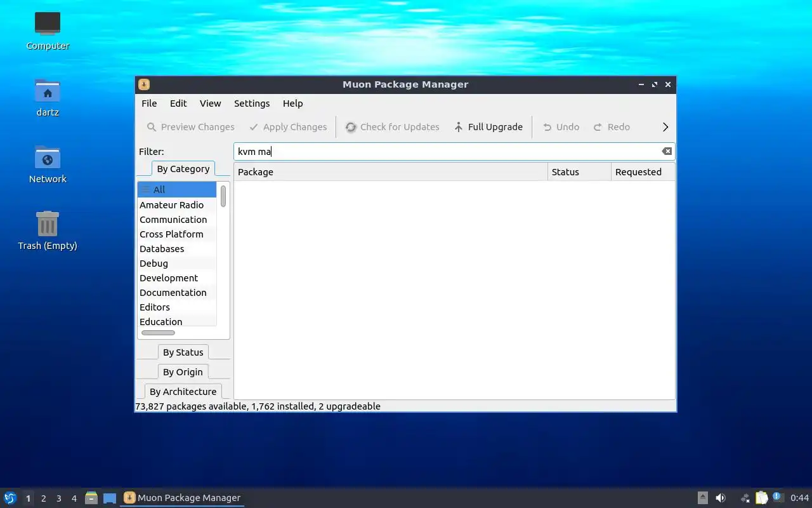This screenshot has width=812, height=508.
Task: Select the All category
Action: pos(177,189)
